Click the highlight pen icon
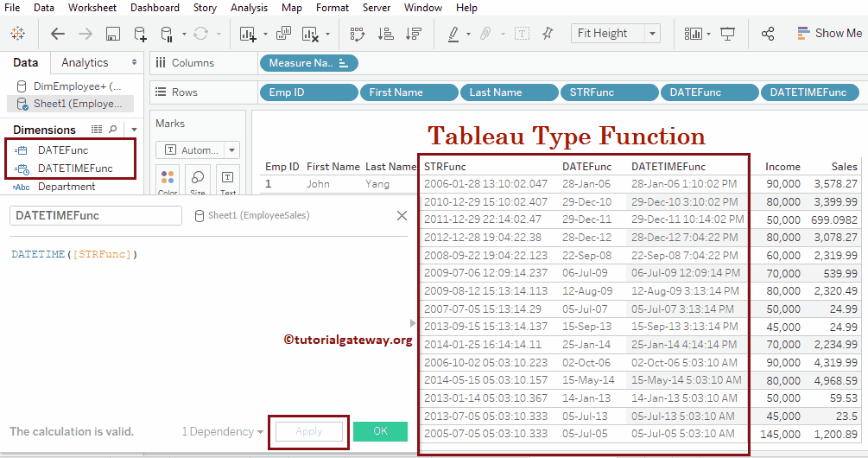This screenshot has height=458, width=868. 453,35
